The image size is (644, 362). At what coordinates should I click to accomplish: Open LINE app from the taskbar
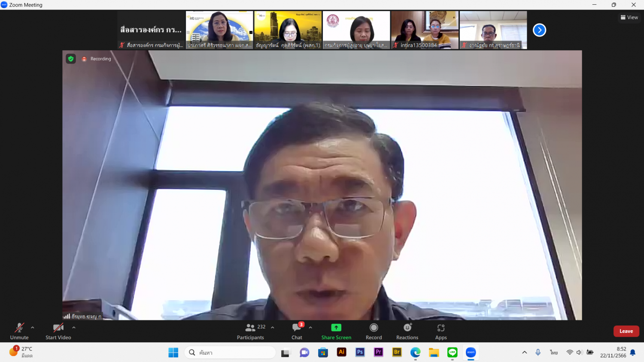pos(453,353)
